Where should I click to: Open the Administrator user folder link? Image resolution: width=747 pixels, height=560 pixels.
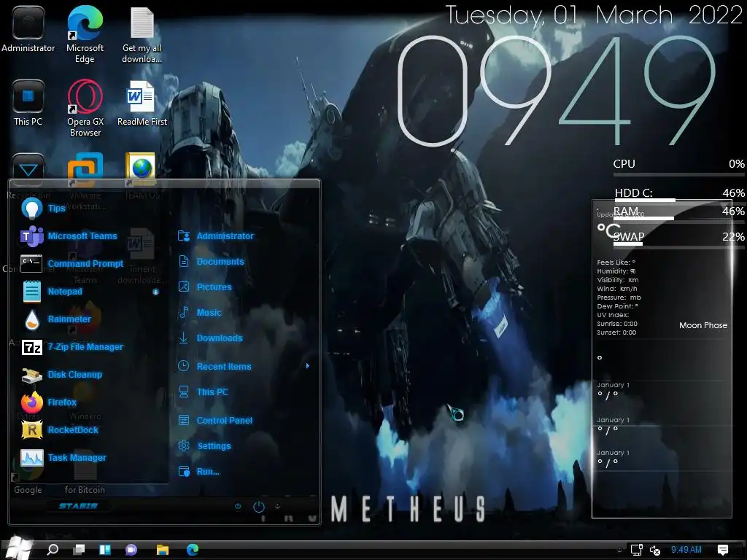click(216, 236)
